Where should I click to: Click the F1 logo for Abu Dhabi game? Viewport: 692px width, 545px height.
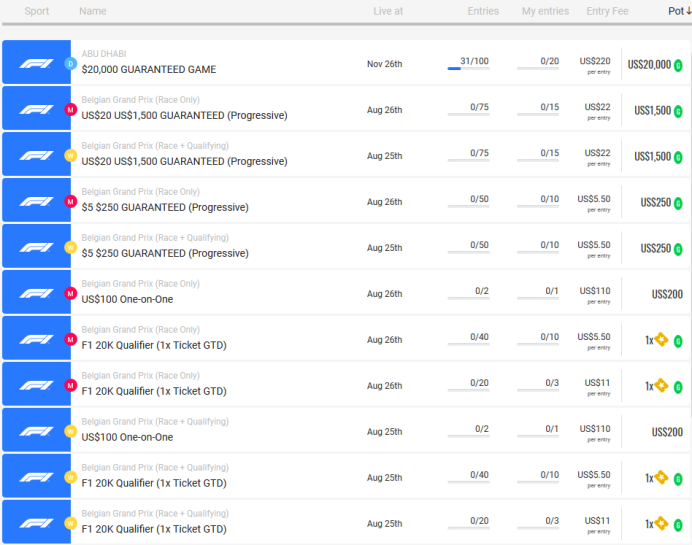click(36, 62)
